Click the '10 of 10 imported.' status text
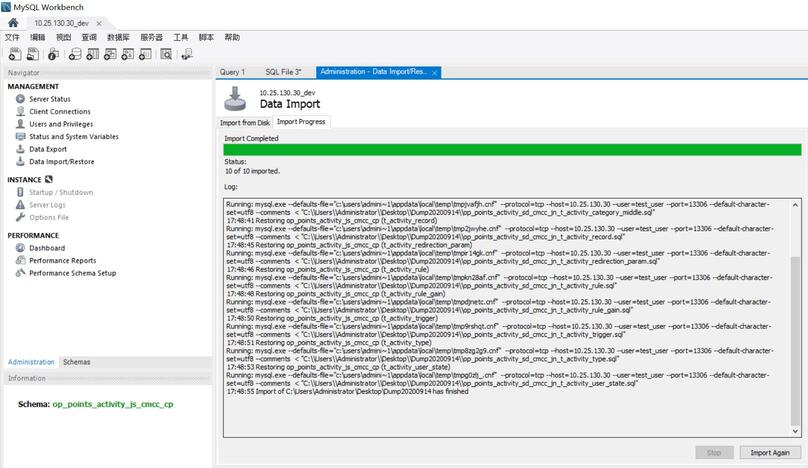This screenshot has height=468, width=808. 252,171
